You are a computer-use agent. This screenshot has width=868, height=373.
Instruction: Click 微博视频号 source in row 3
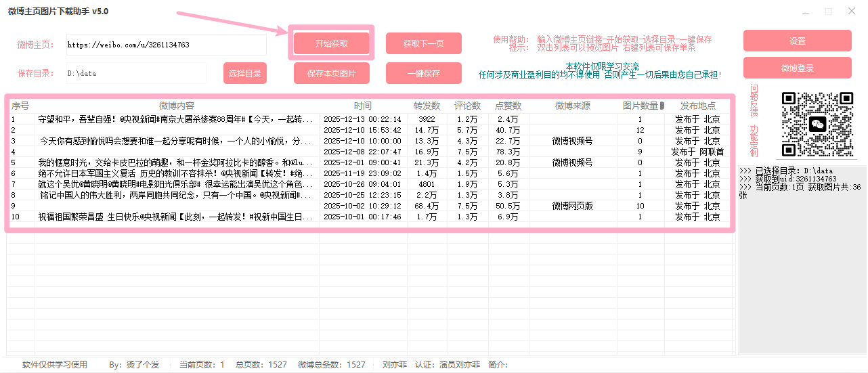(x=573, y=141)
